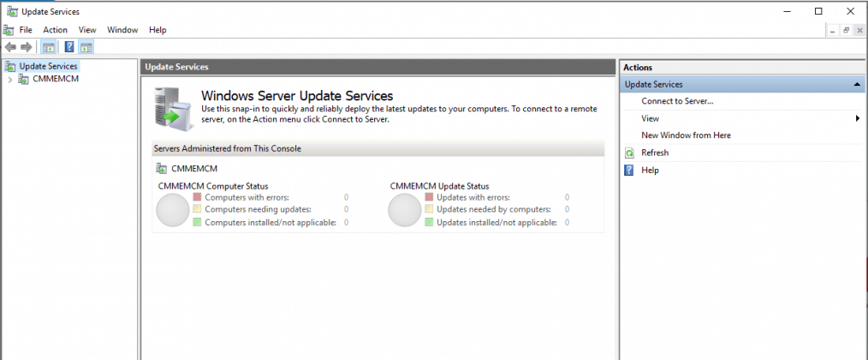Image resolution: width=868 pixels, height=360 pixels.
Task: Collapse the Update Services actions section
Action: click(857, 84)
